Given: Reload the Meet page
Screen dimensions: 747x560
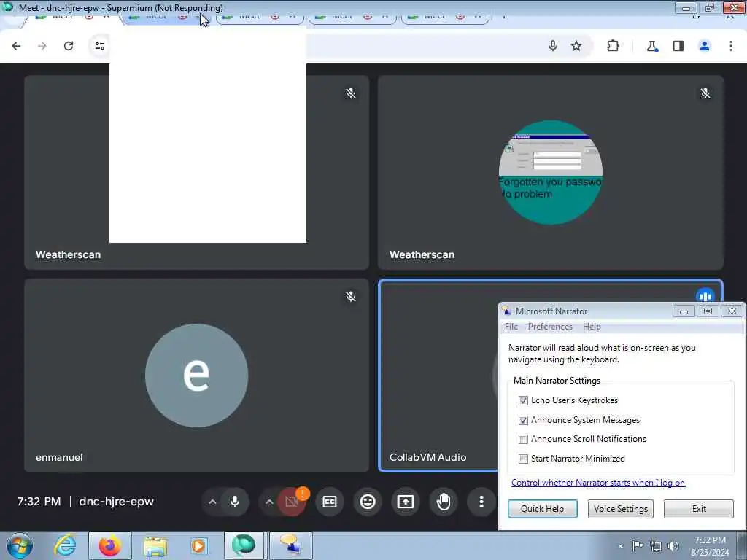Looking at the screenshot, I should 69,46.
